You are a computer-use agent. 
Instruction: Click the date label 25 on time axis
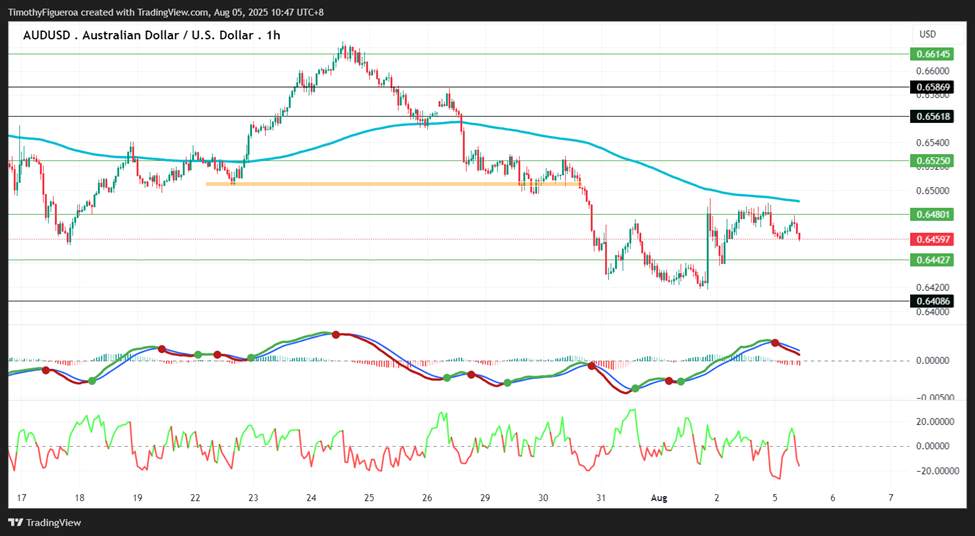coord(369,497)
